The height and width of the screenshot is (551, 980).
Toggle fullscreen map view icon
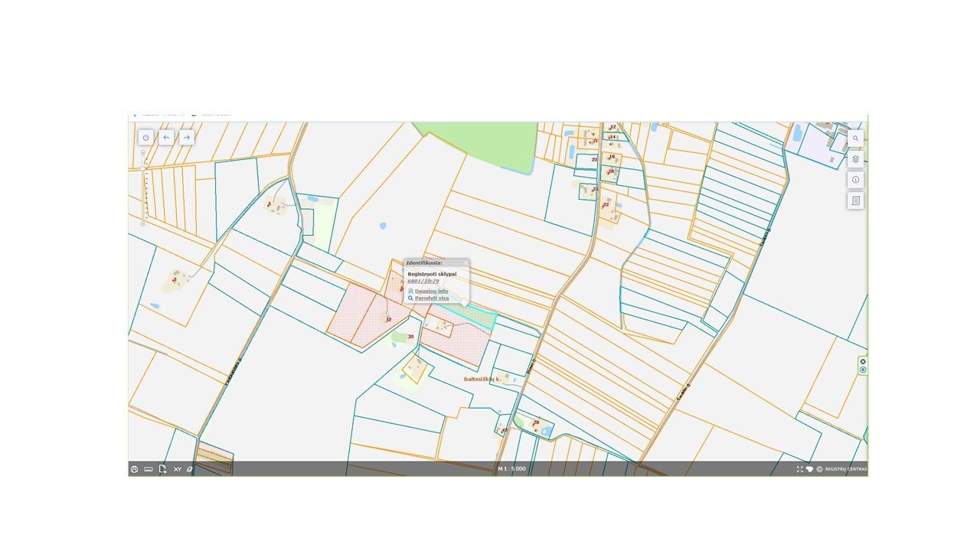(799, 469)
